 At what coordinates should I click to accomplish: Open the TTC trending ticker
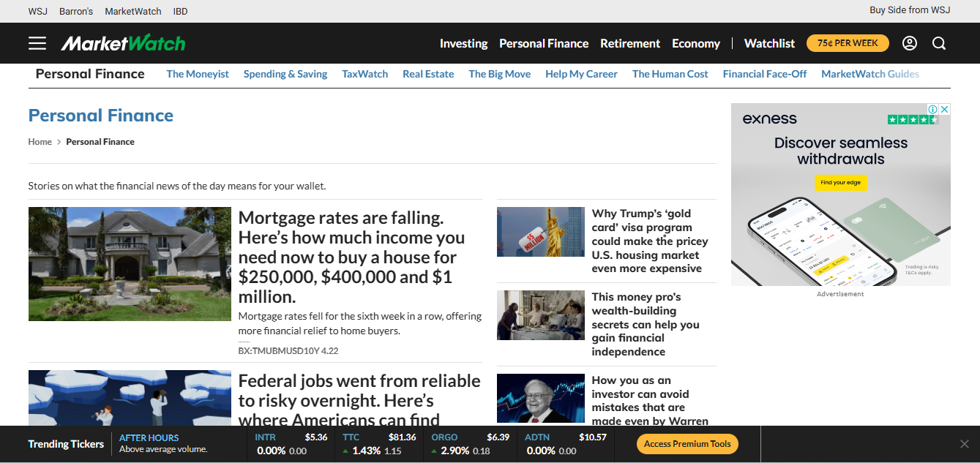[x=379, y=444]
